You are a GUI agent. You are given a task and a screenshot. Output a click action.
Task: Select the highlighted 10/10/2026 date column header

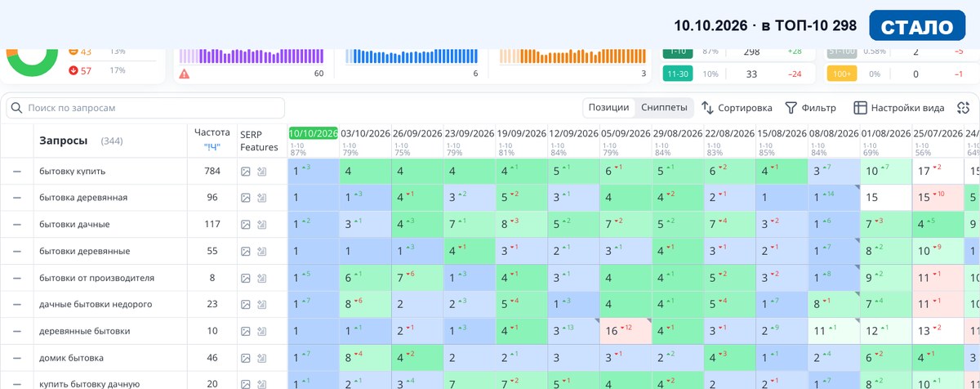pyautogui.click(x=313, y=133)
